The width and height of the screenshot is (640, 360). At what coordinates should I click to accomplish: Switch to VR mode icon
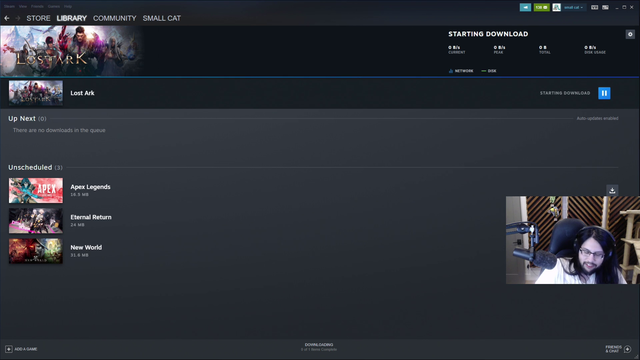[x=595, y=7]
